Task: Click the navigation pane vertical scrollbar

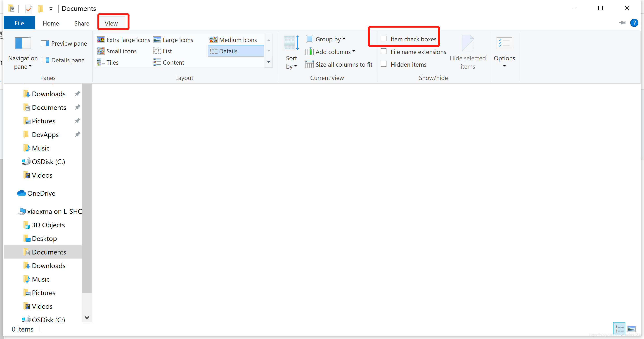Action: [87, 187]
